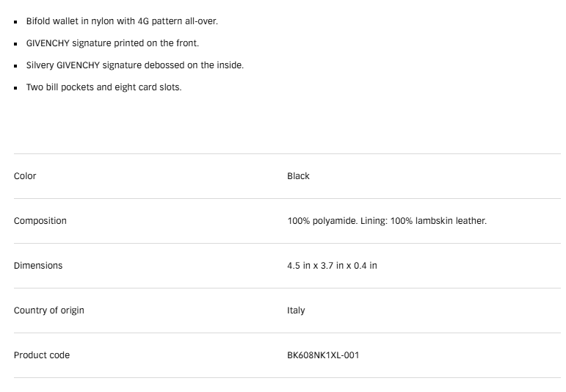Screen dimensions: 566x392
Task: Click the bullet marker beside the Silvery signature line
Action: pyautogui.click(x=15, y=65)
